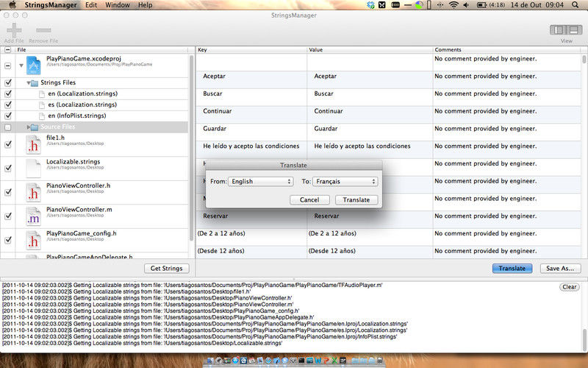Viewport: 588px width, 368px height.
Task: Open the Help menu
Action: click(x=145, y=5)
